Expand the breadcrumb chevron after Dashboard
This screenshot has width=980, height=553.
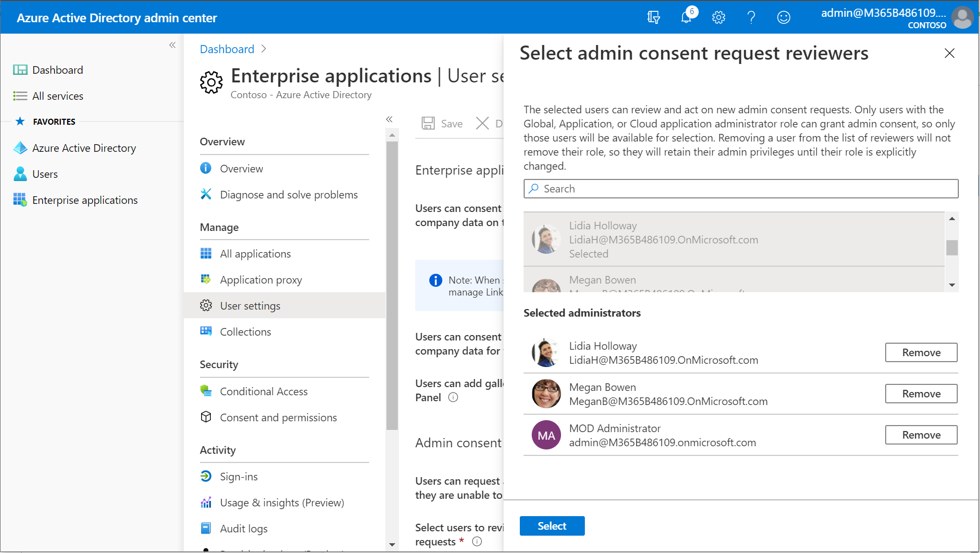coord(264,49)
